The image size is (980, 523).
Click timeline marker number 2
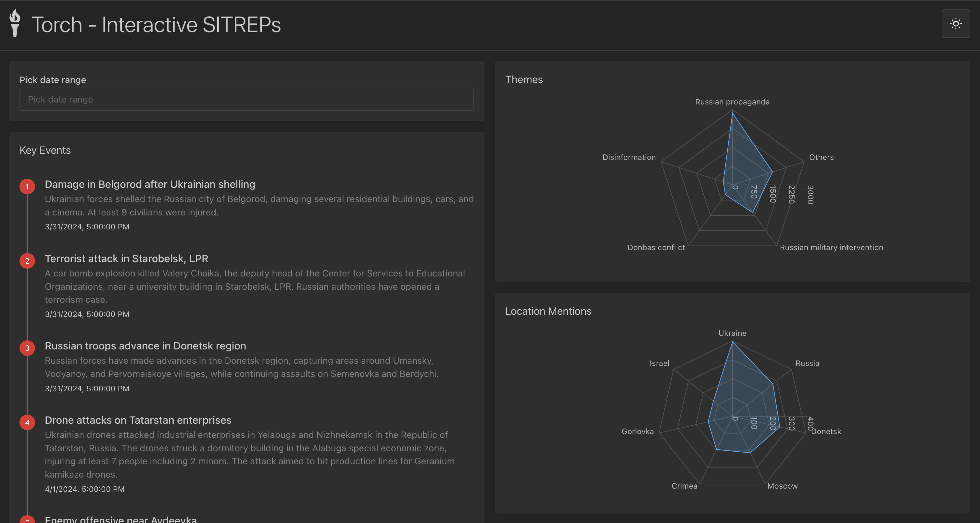tap(27, 261)
